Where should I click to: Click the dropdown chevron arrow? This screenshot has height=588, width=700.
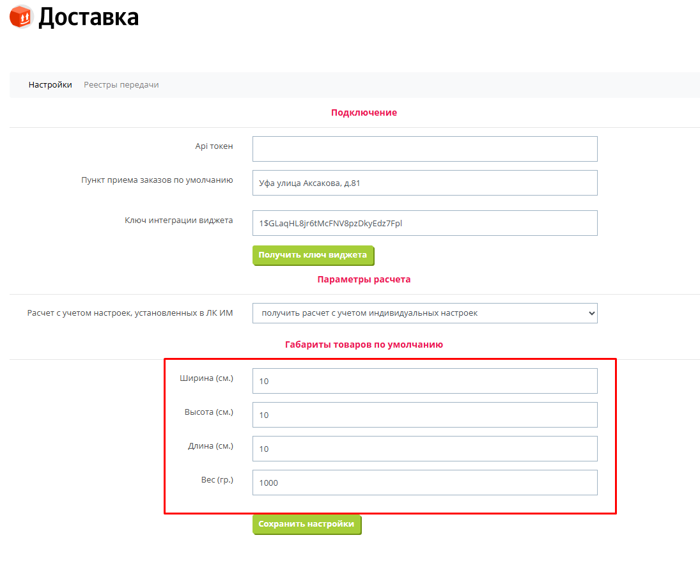[591, 313]
